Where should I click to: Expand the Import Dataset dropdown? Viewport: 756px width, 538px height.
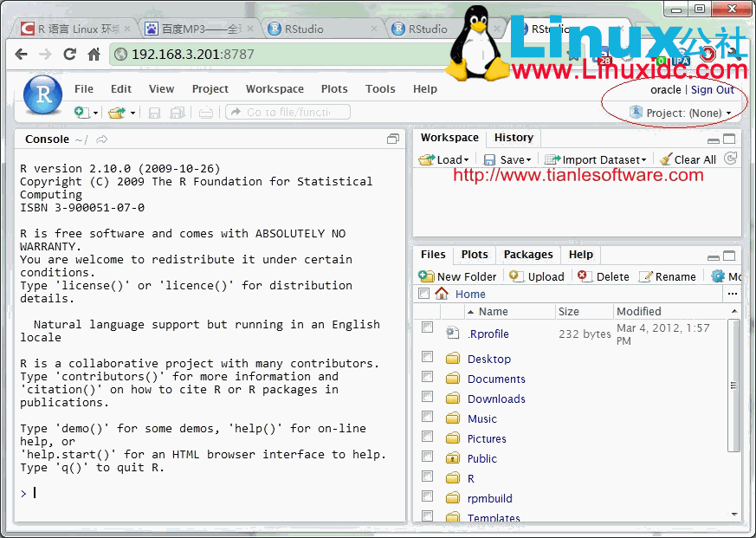click(x=594, y=159)
